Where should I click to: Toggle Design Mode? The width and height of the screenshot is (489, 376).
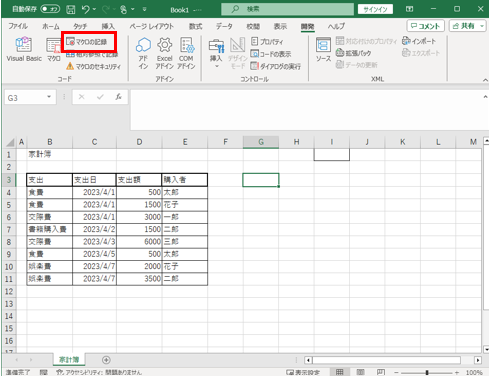coord(237,53)
